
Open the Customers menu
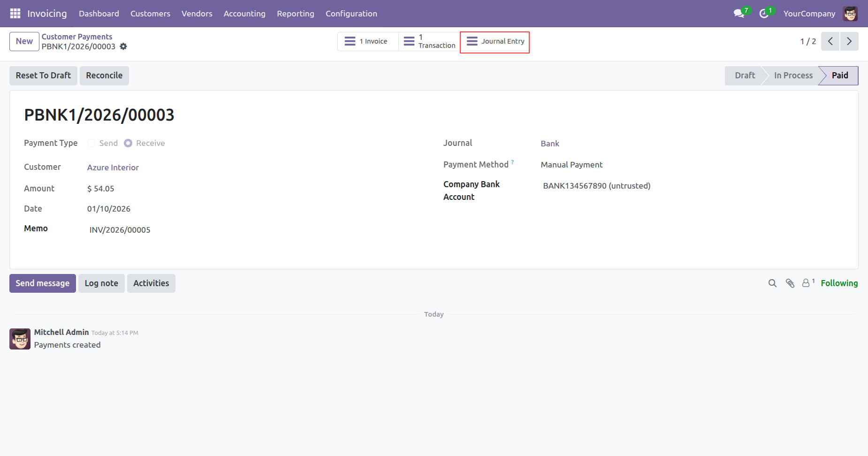(150, 14)
